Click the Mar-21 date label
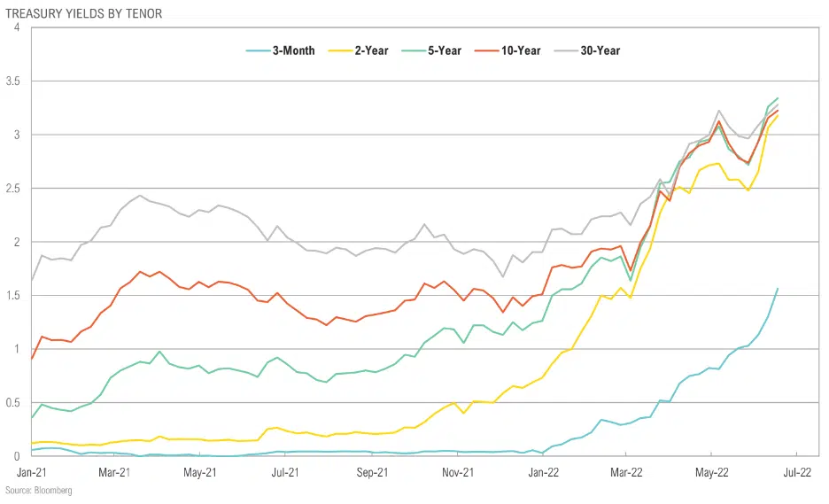 tap(114, 472)
